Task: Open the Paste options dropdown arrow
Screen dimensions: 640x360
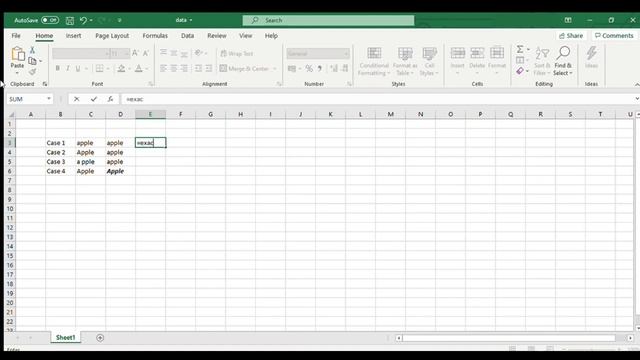Action: 17,73
